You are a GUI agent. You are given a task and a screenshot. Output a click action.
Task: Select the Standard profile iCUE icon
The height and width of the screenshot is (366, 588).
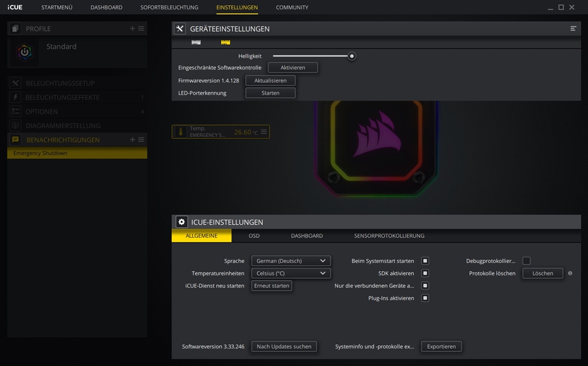click(24, 52)
